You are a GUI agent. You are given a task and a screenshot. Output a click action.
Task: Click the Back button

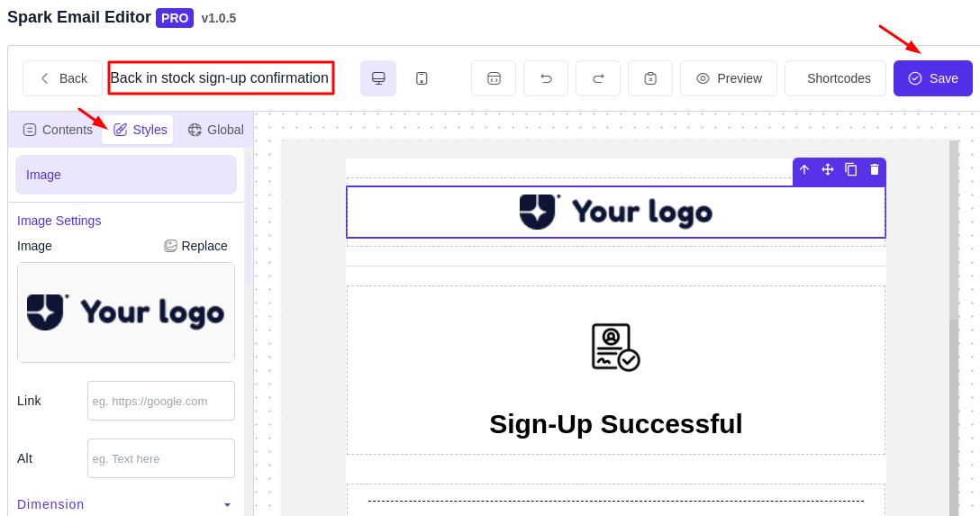[x=63, y=78]
